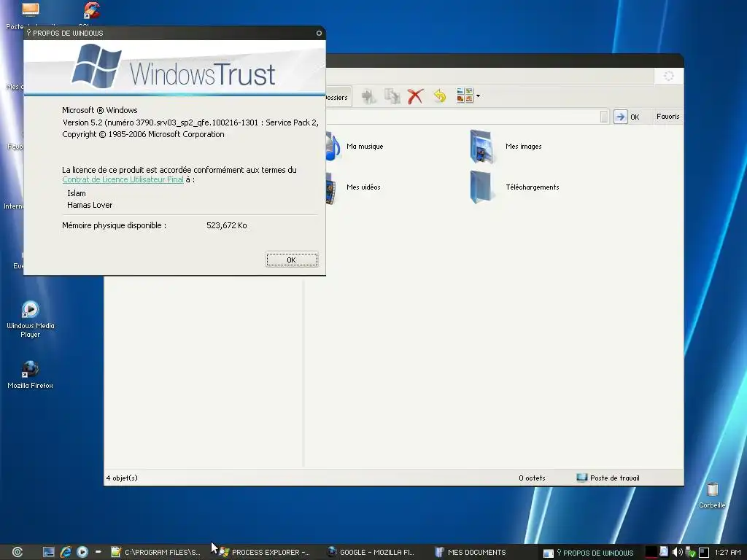Click the À propos de Windows taskbar button
747x560 pixels.
pos(589,553)
